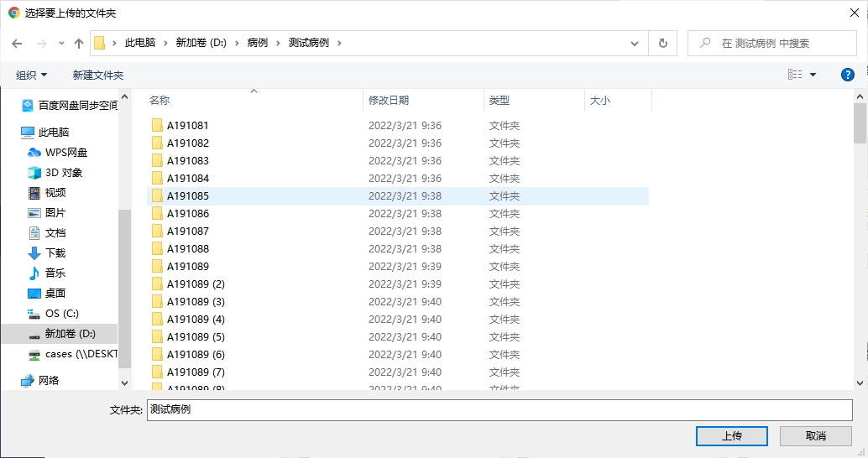The image size is (868, 458).
Task: Select folder A191089 (4) in list
Action: coord(195,320)
